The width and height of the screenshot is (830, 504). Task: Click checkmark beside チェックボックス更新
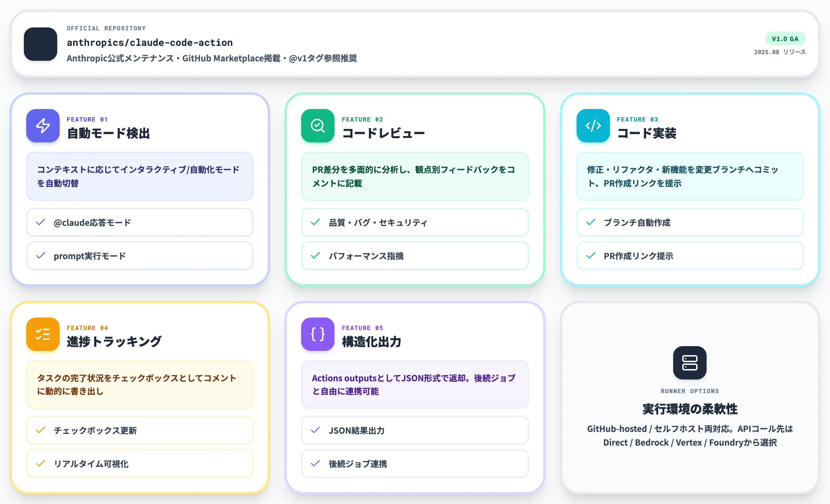pyautogui.click(x=41, y=430)
